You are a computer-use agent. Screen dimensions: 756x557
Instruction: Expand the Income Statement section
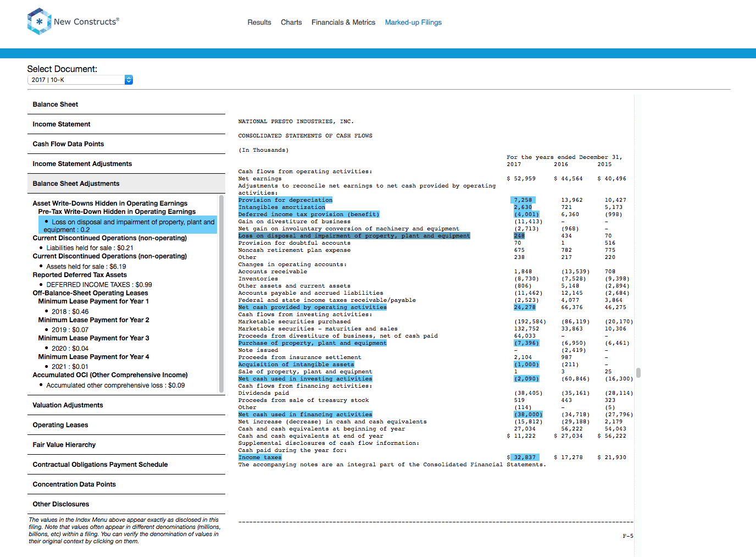click(126, 124)
